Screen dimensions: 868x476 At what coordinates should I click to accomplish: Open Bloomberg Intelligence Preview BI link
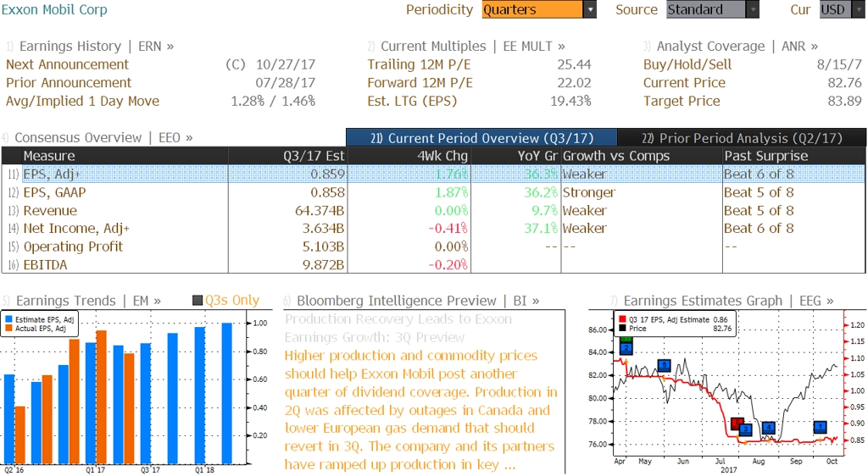click(x=411, y=300)
